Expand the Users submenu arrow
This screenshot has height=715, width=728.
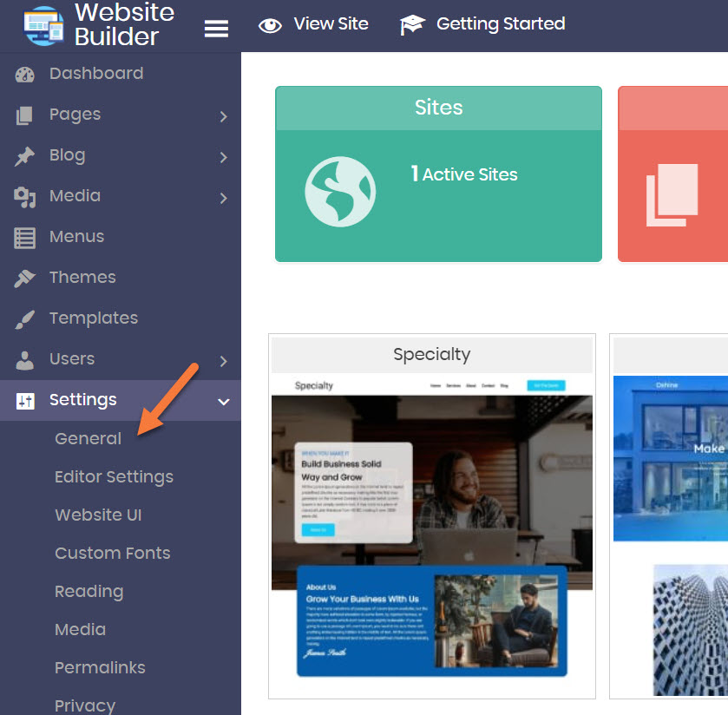pyautogui.click(x=223, y=361)
